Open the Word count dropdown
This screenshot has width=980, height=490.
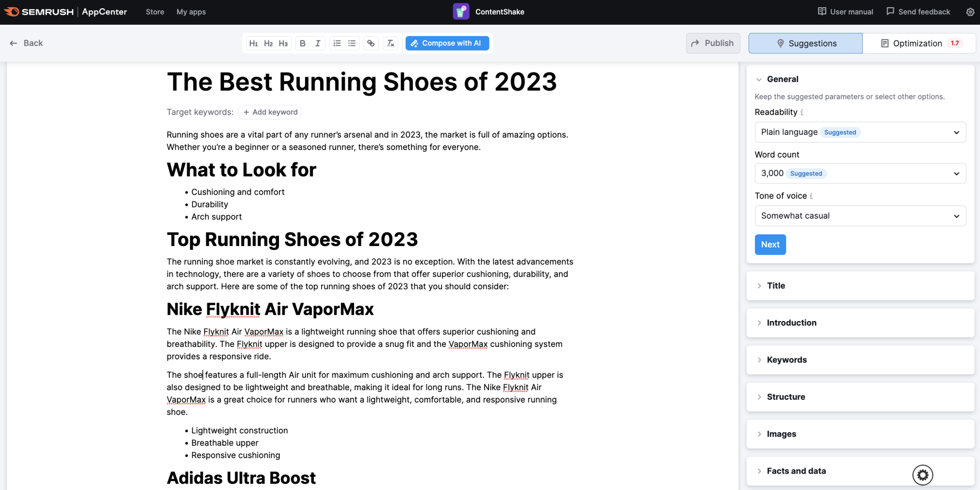(860, 173)
